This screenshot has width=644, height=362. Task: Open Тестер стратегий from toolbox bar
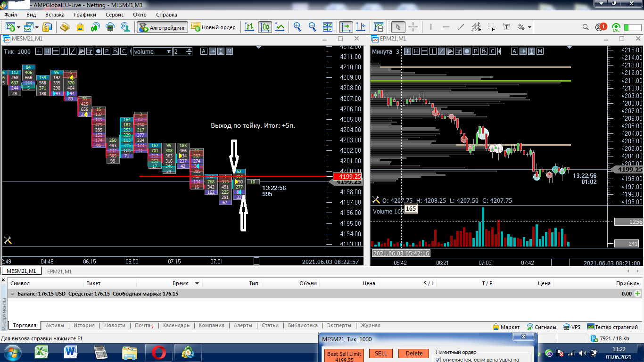pos(612,327)
